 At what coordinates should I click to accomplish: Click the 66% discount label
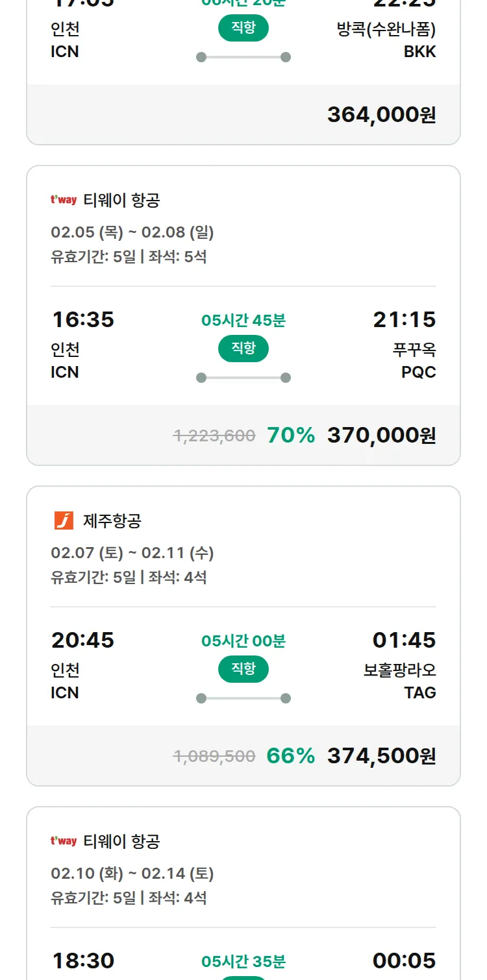(290, 756)
